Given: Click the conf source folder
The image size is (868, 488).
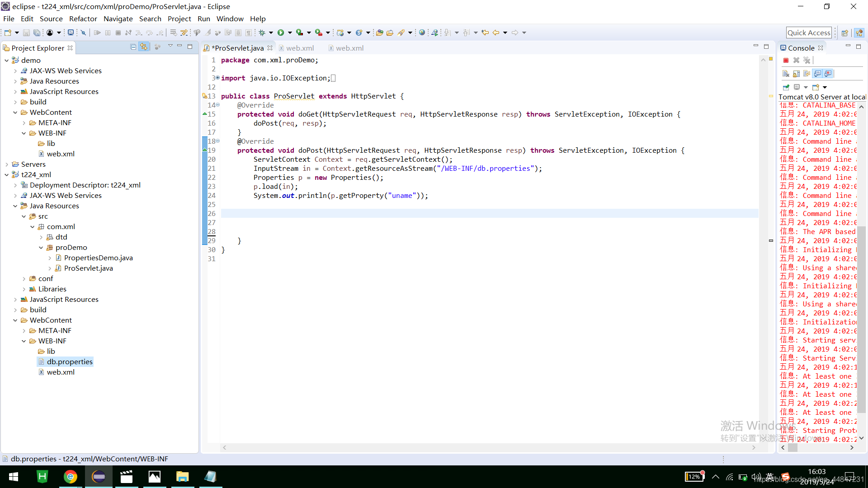Looking at the screenshot, I should click(45, 279).
